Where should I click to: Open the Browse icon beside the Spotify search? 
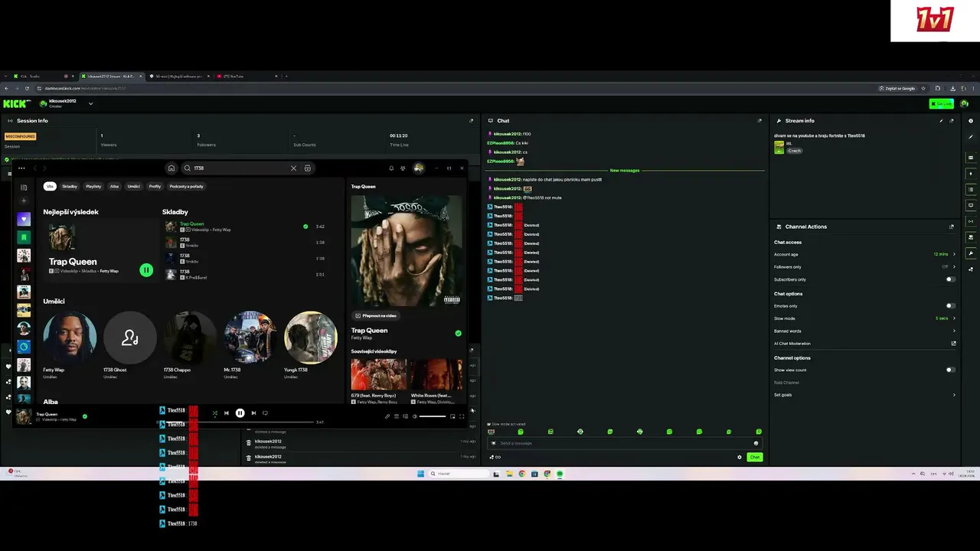tap(308, 168)
